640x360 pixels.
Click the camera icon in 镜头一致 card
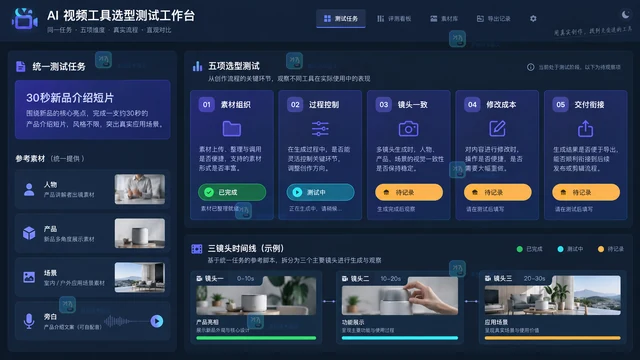408,129
